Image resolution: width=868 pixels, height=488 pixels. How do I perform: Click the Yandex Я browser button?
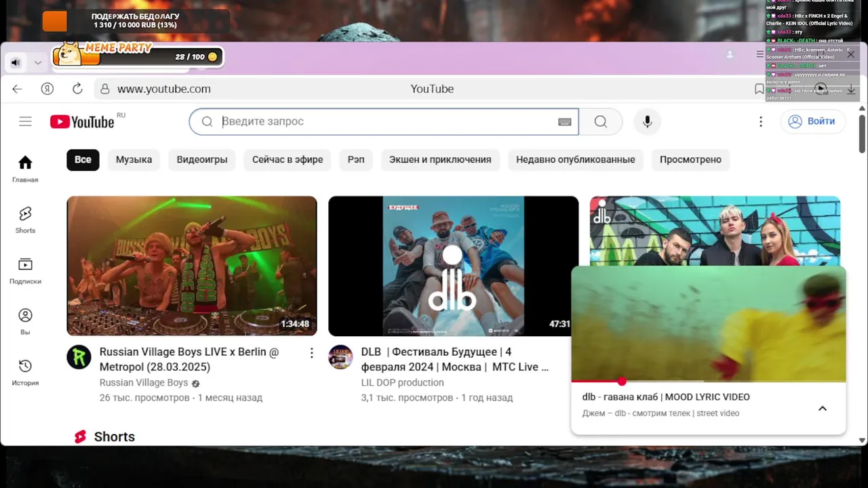tap(47, 89)
